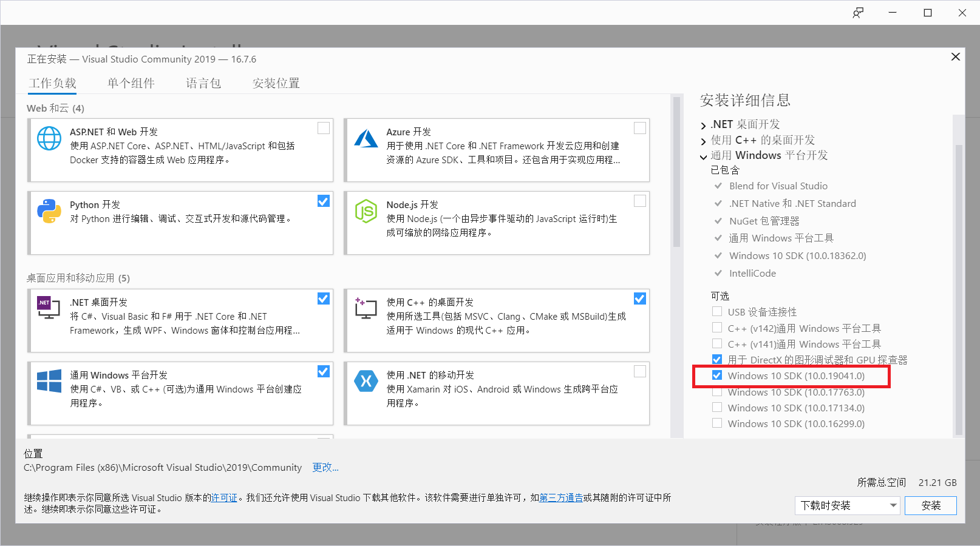Enable the Node.js 开发 workload checkbox
The height and width of the screenshot is (546, 980).
click(640, 201)
